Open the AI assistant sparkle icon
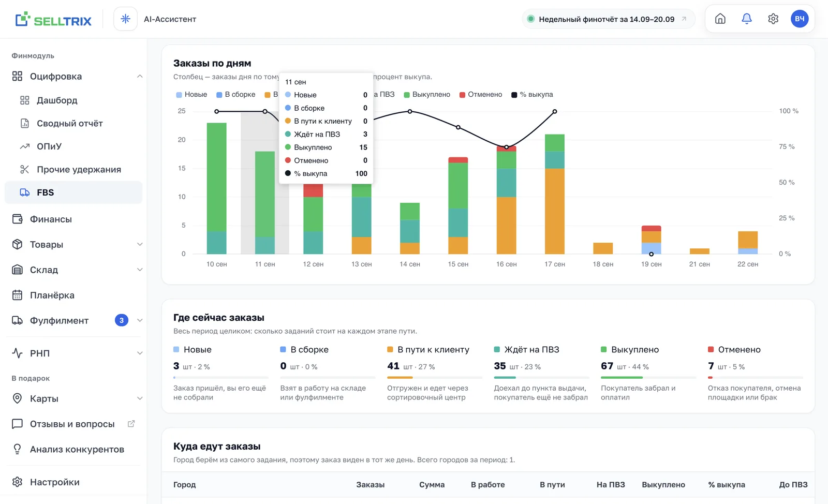Viewport: 828px width, 504px height. [125, 19]
